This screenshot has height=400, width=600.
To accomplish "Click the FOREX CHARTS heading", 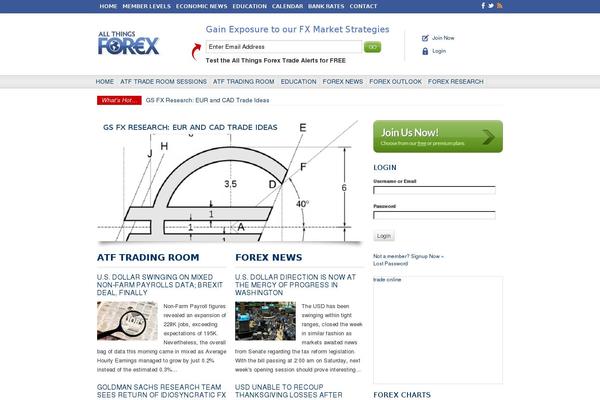I will 402,395.
